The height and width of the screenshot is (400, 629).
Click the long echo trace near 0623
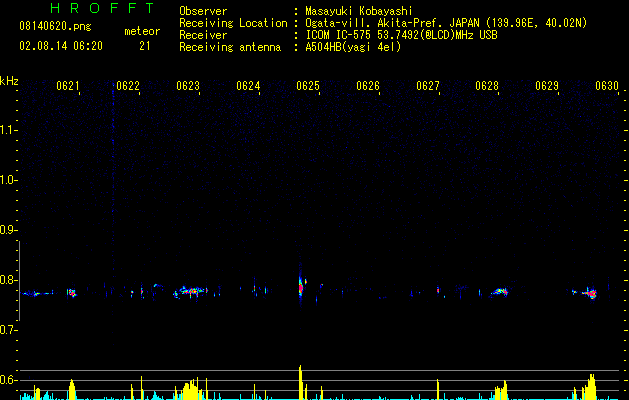[x=191, y=291]
